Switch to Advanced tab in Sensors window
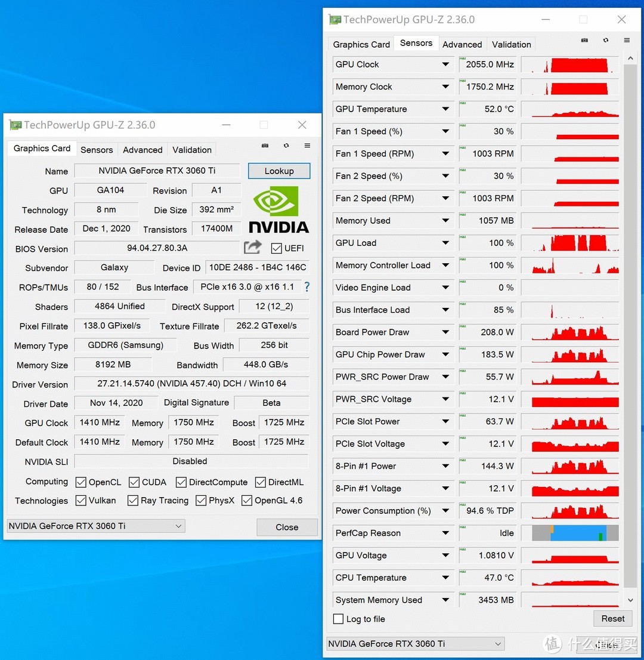 (x=462, y=45)
